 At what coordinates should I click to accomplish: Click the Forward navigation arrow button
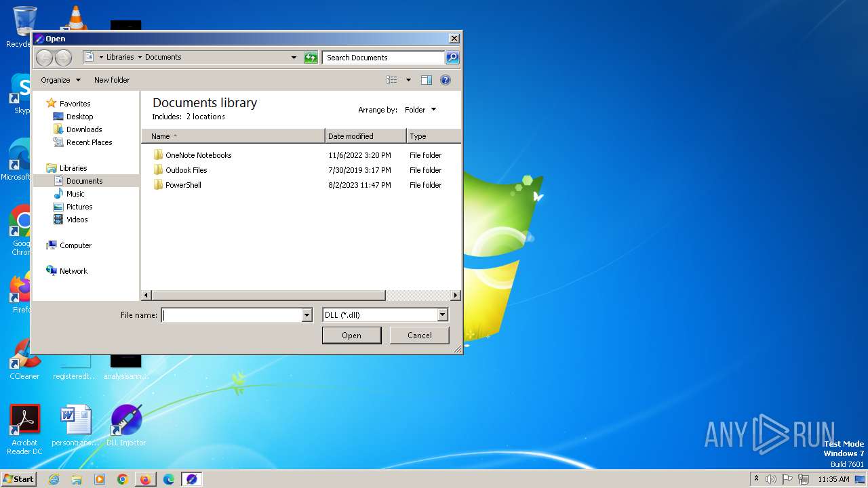63,58
